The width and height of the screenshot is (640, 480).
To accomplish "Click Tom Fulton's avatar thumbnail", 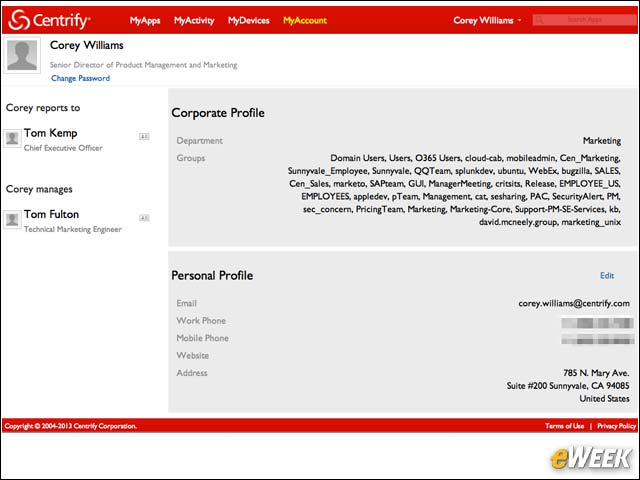I will tap(12, 220).
